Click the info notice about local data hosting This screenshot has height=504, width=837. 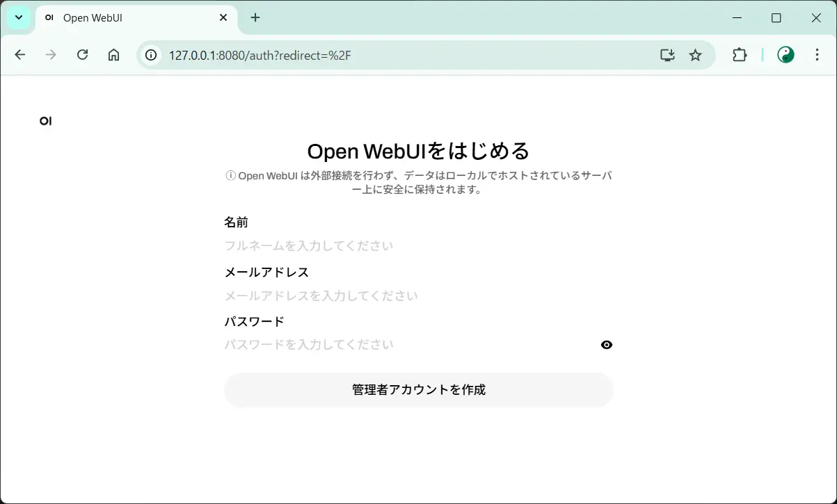pos(419,182)
